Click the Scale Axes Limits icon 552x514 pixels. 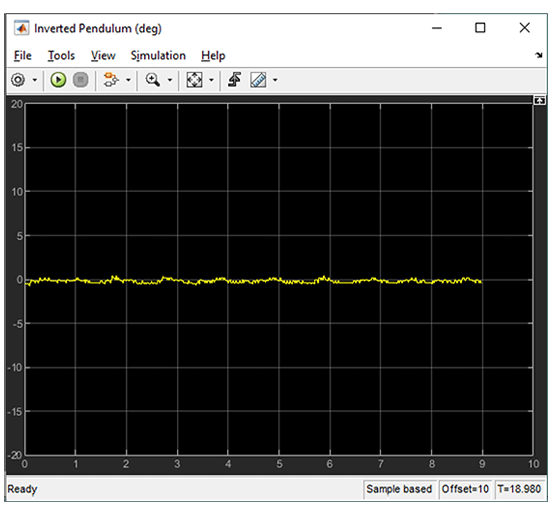pyautogui.click(x=194, y=80)
